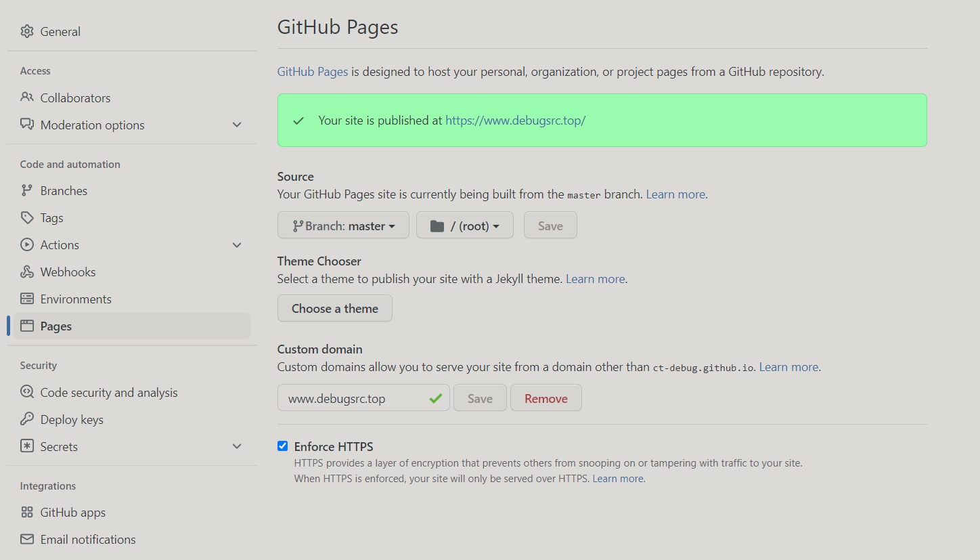The height and width of the screenshot is (560, 980).
Task: Open the published site URL link
Action: click(x=515, y=121)
